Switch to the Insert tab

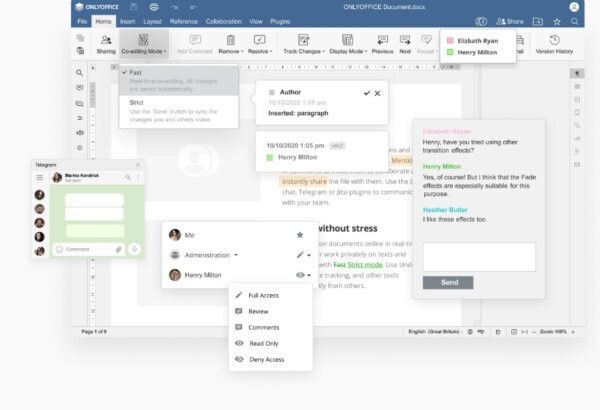pyautogui.click(x=127, y=21)
